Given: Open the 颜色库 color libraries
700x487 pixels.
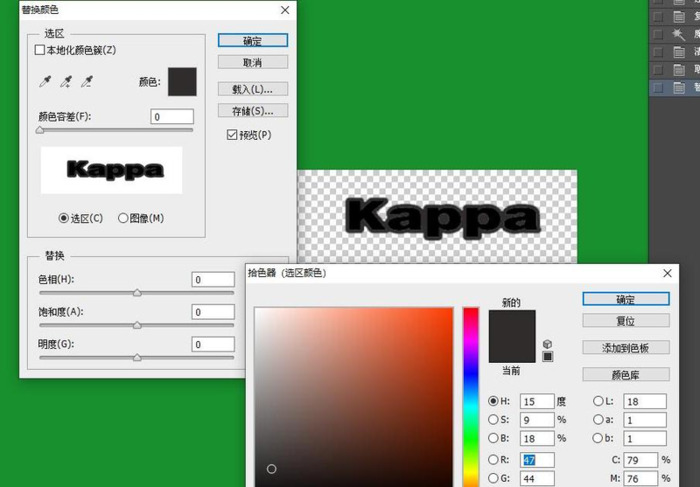Looking at the screenshot, I should pos(625,375).
